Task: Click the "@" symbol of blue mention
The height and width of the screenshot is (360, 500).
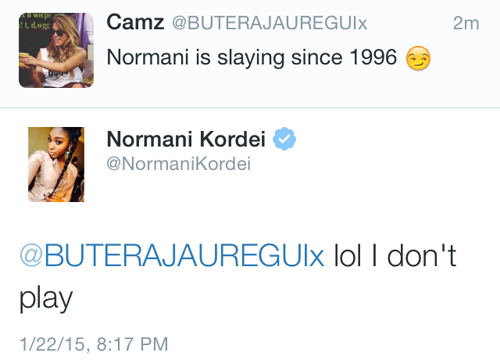Action: click(31, 256)
